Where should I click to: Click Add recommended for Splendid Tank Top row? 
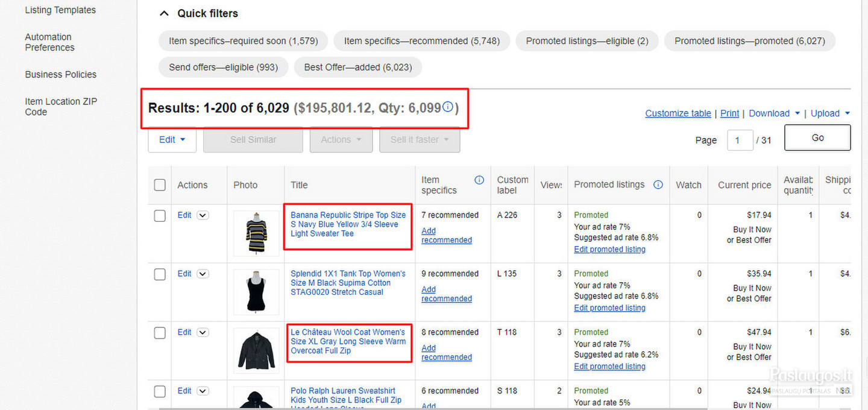point(447,294)
